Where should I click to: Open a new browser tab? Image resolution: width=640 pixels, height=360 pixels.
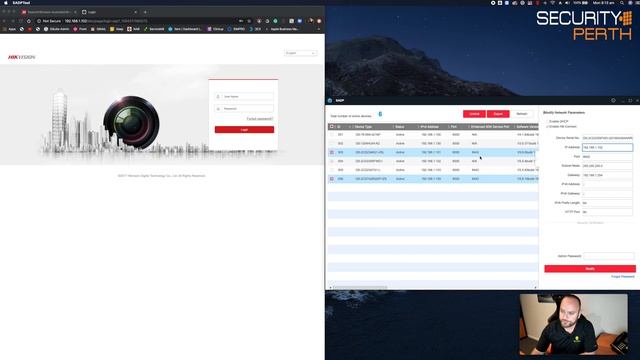tap(145, 12)
